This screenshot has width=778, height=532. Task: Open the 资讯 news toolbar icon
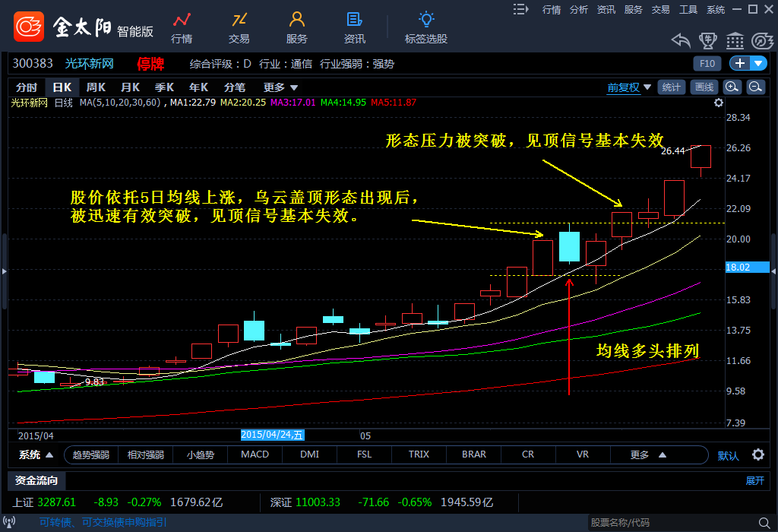tap(354, 28)
